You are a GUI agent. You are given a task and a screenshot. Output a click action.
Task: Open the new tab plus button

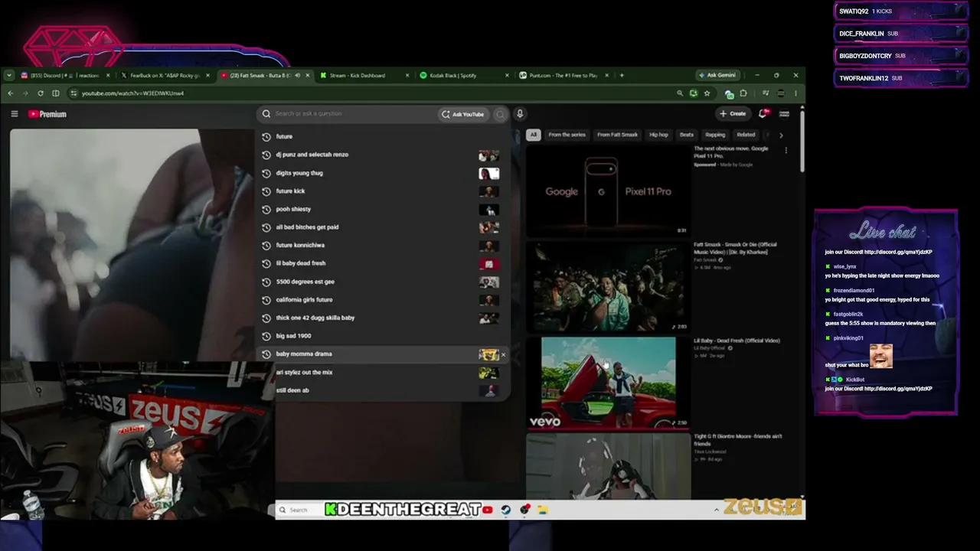click(622, 75)
